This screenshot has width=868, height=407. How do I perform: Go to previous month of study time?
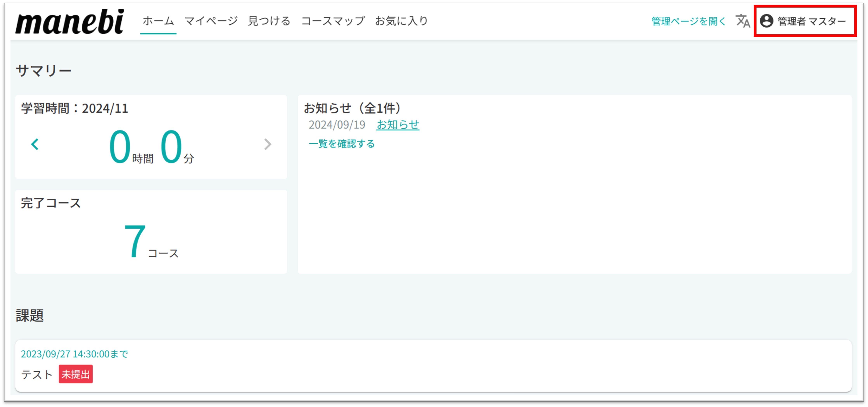[x=35, y=144]
